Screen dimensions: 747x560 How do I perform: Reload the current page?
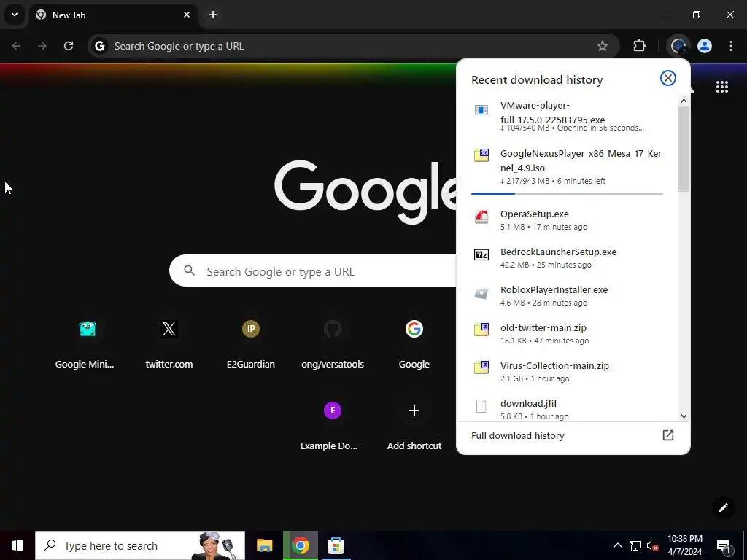69,46
